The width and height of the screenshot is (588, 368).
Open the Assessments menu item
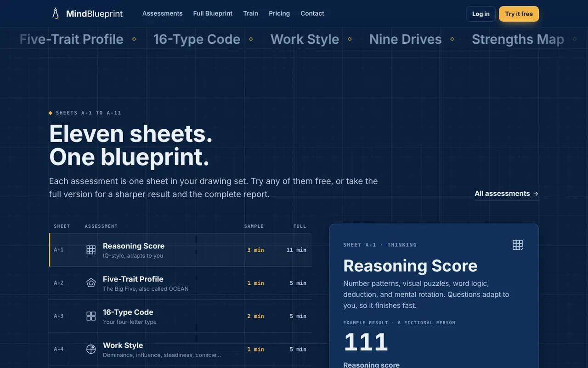162,13
